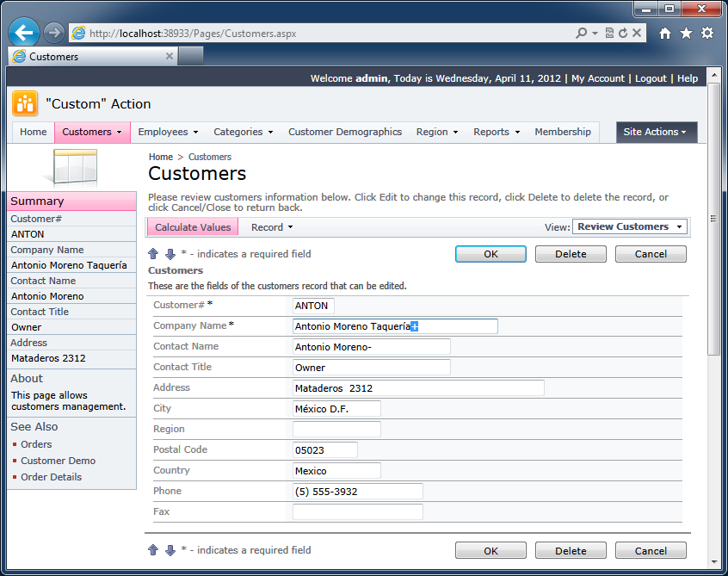728x576 pixels.
Task: Click the Refresh icon in address bar
Action: (x=623, y=33)
